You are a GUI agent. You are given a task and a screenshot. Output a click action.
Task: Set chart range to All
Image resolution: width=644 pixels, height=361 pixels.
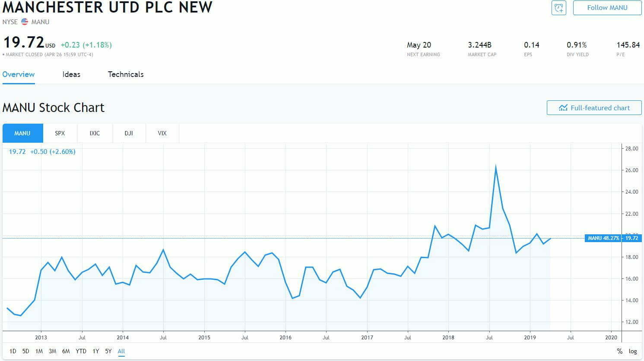(121, 351)
